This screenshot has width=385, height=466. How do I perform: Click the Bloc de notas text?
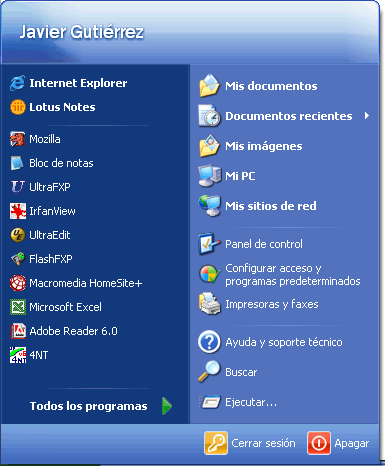61,163
